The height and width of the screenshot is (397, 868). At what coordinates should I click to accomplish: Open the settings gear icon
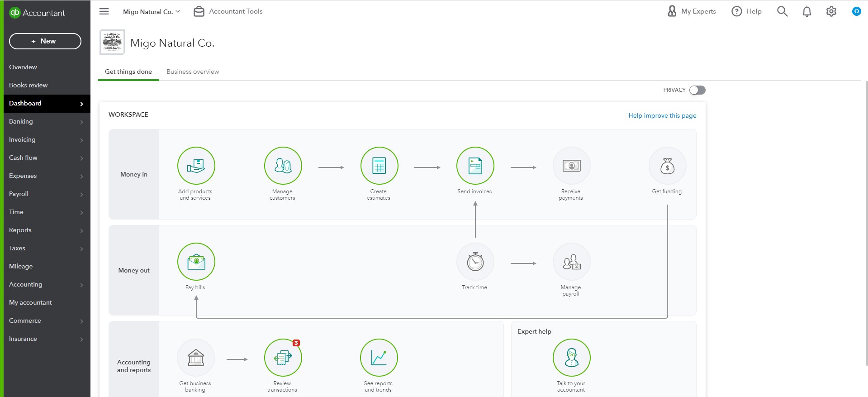[831, 11]
